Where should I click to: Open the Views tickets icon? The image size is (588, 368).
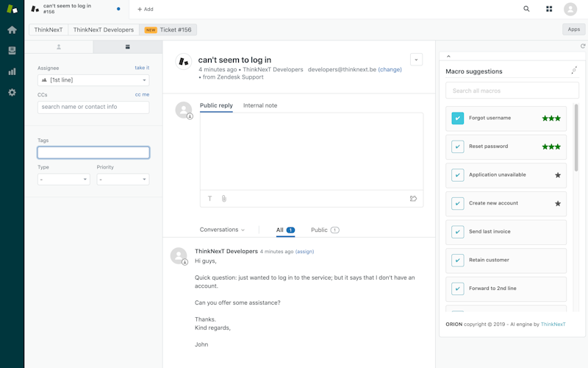click(12, 50)
